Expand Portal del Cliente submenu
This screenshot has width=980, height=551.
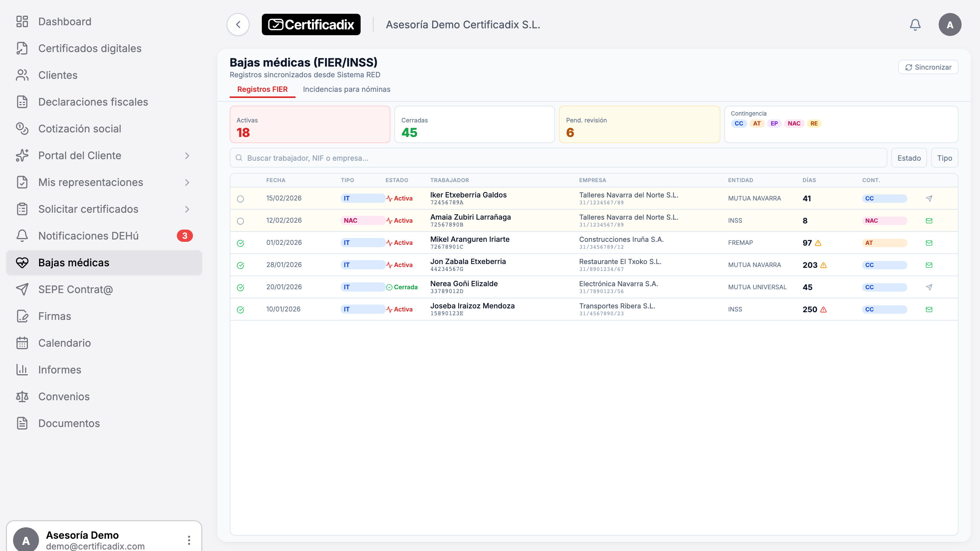point(187,156)
